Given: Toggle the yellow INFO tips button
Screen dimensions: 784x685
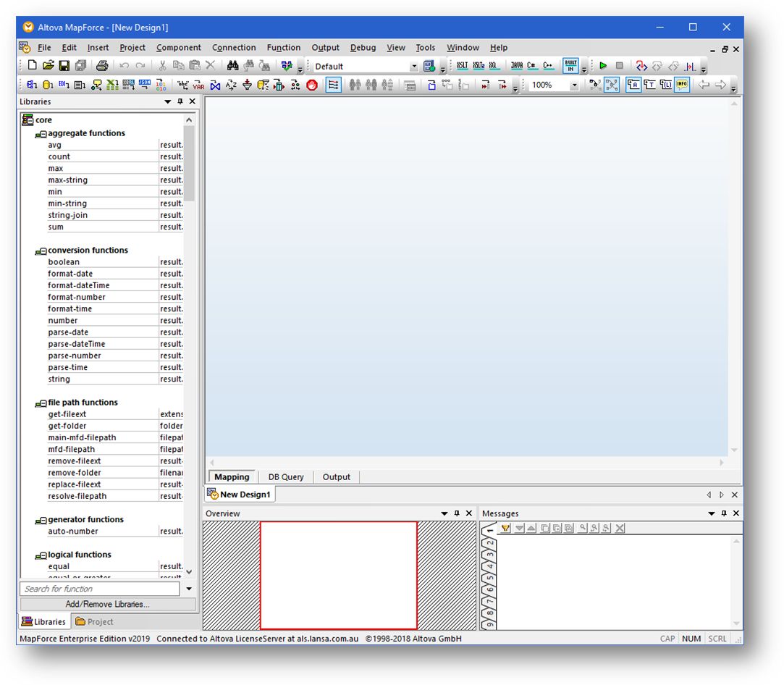Looking at the screenshot, I should point(682,85).
